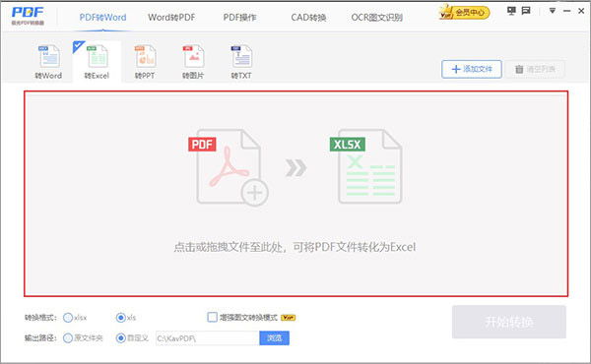Click the C:\KavPDF\ output path field

pyautogui.click(x=208, y=338)
